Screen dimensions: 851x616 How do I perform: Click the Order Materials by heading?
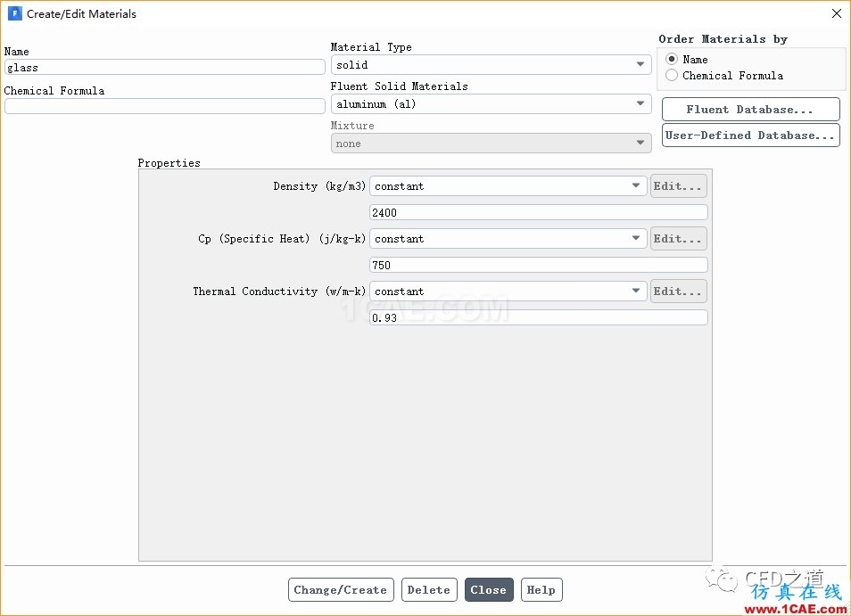pos(723,39)
